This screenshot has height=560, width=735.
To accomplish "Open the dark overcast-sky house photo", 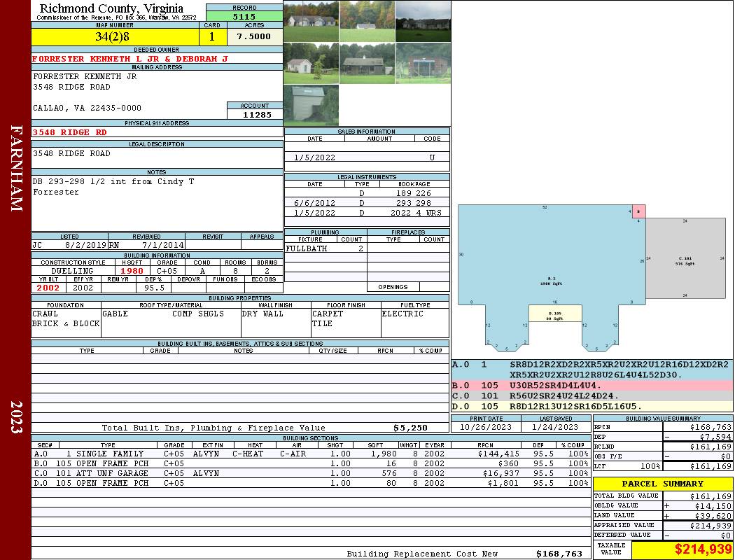I will (x=423, y=21).
